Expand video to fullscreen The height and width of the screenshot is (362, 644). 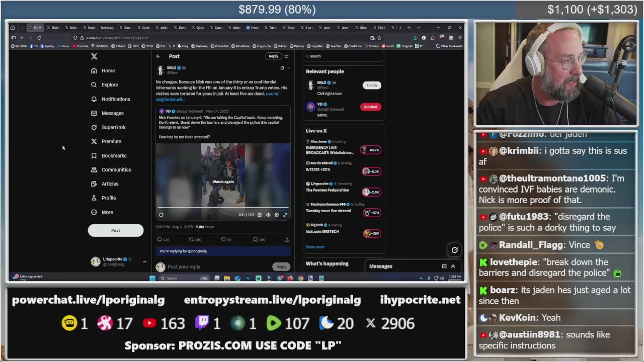[x=285, y=215]
